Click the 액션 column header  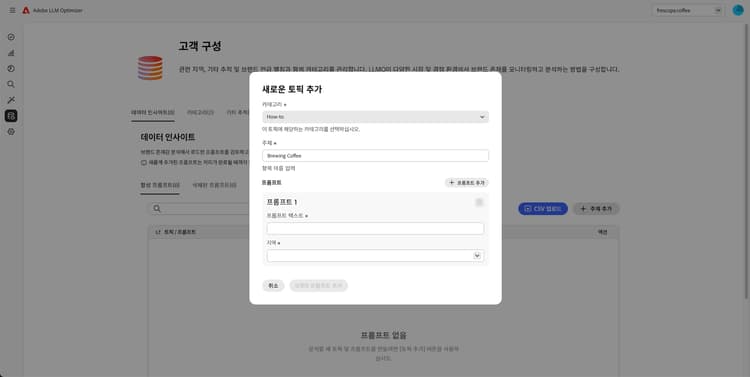(x=602, y=232)
